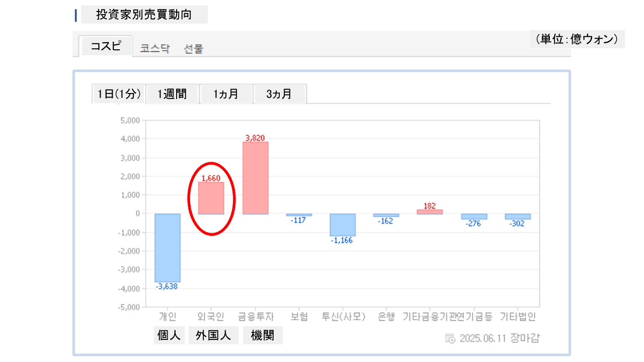Open the 선물 tab
The image size is (644, 362).
coord(194,49)
